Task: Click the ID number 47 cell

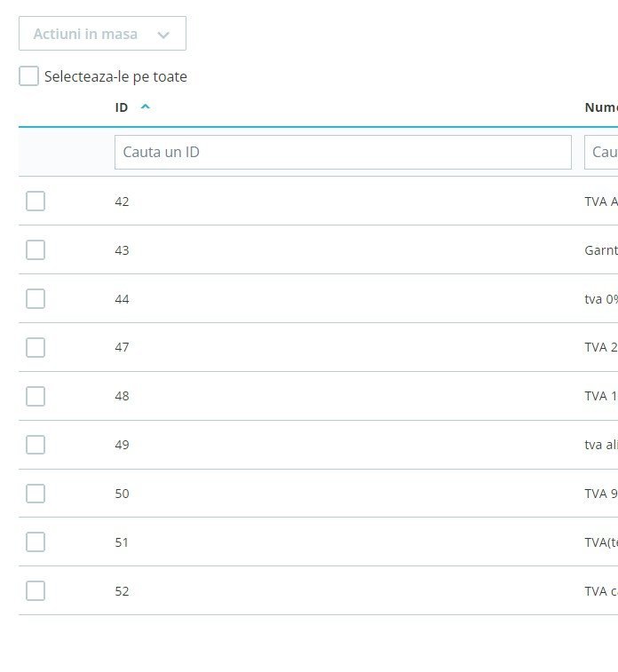Action: 122,347
